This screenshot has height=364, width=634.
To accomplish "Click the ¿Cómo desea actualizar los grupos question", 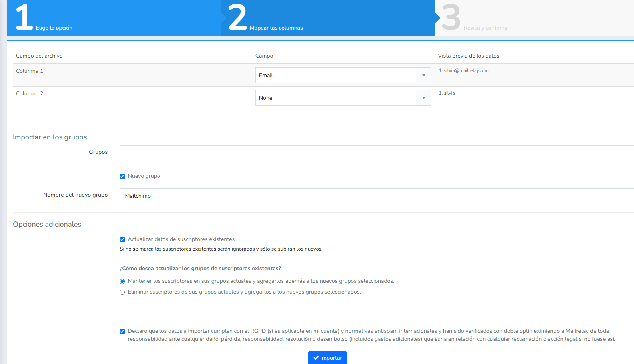I will [200, 268].
